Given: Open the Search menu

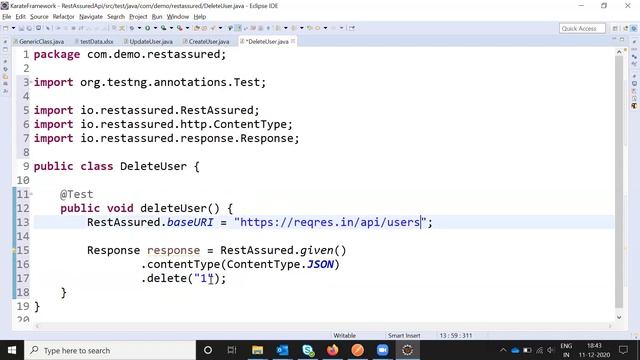Looking at the screenshot, I should (116, 17).
